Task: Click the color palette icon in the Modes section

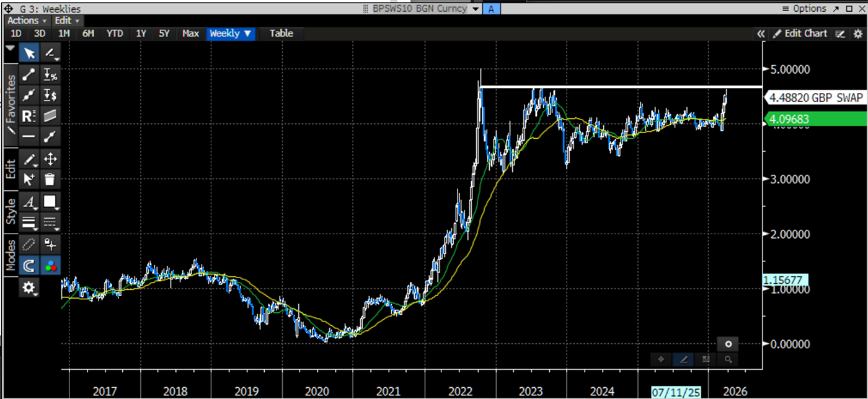Action: pyautogui.click(x=50, y=265)
